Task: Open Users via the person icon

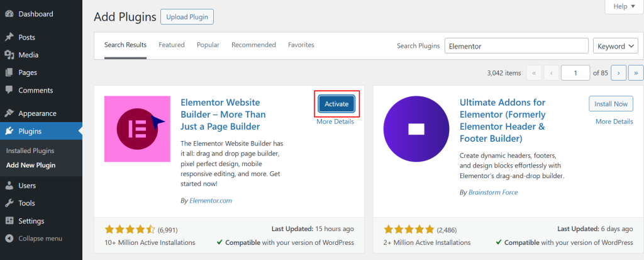Action: point(9,186)
